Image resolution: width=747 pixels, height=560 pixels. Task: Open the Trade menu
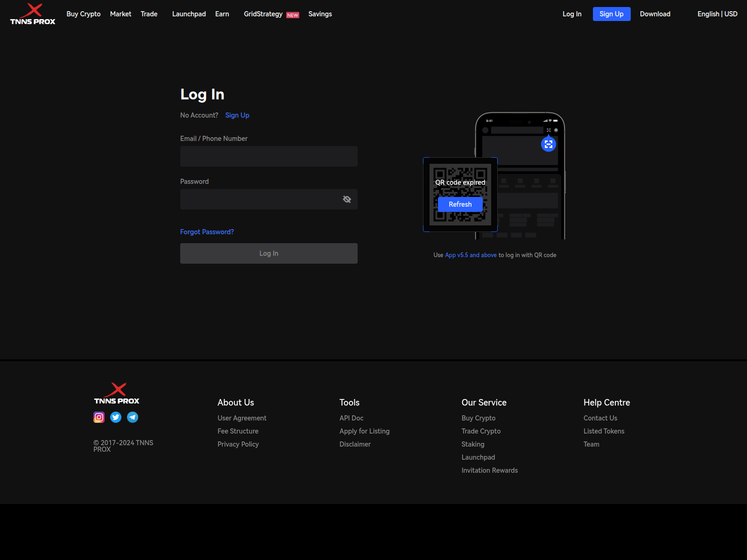(x=149, y=14)
